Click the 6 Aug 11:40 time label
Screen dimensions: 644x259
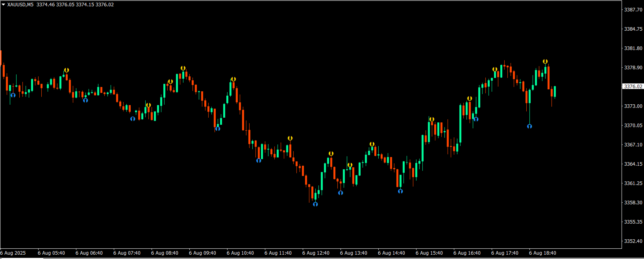coord(278,253)
